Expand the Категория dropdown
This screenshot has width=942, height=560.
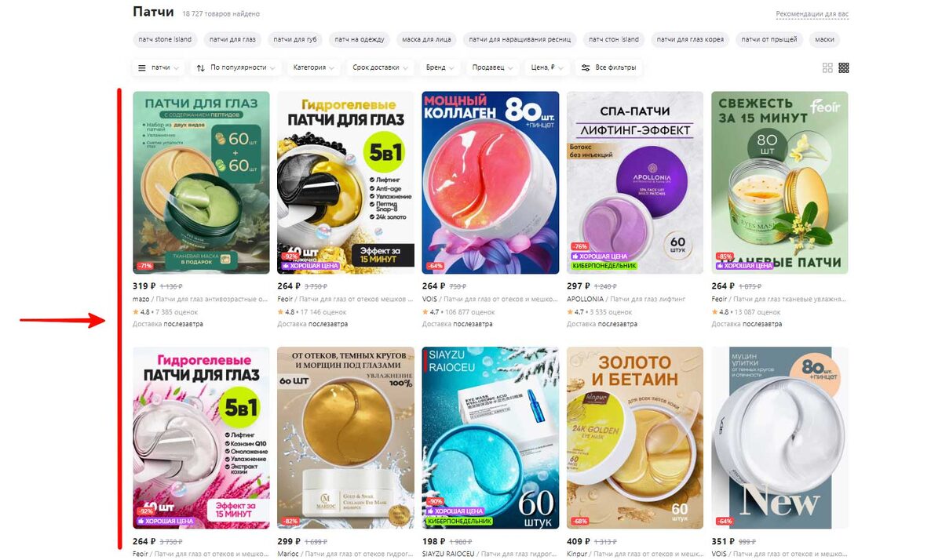[x=314, y=68]
